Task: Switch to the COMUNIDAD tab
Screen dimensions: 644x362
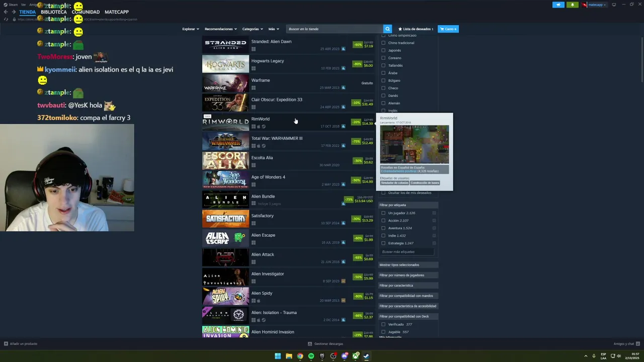Action: (86, 12)
